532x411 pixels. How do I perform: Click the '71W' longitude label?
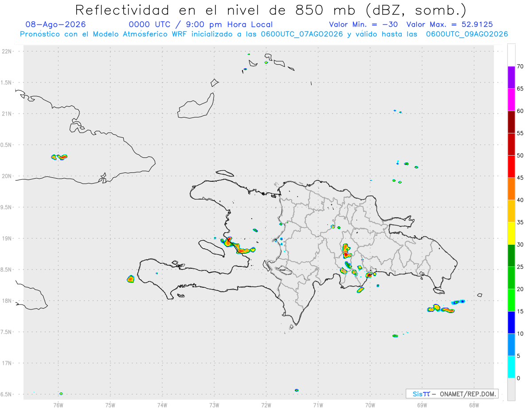tap(318, 405)
